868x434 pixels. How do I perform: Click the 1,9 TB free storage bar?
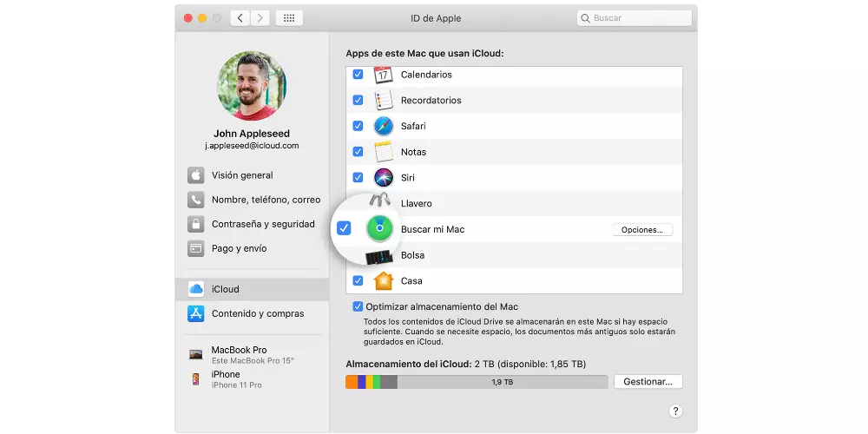[x=502, y=382]
